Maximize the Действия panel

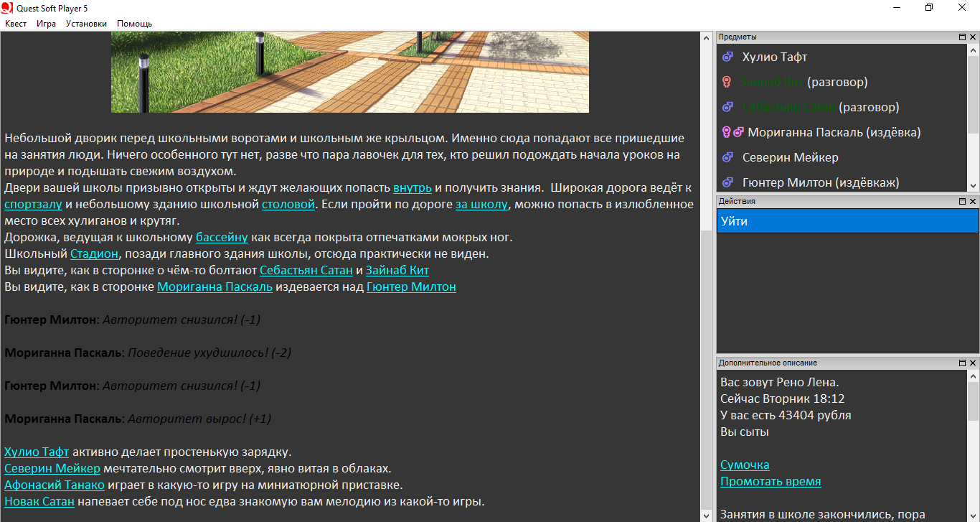coord(963,202)
